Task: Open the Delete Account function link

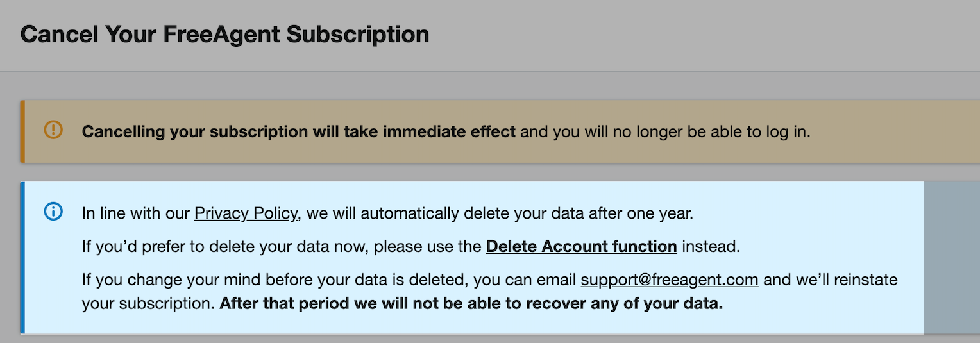Action: [582, 246]
